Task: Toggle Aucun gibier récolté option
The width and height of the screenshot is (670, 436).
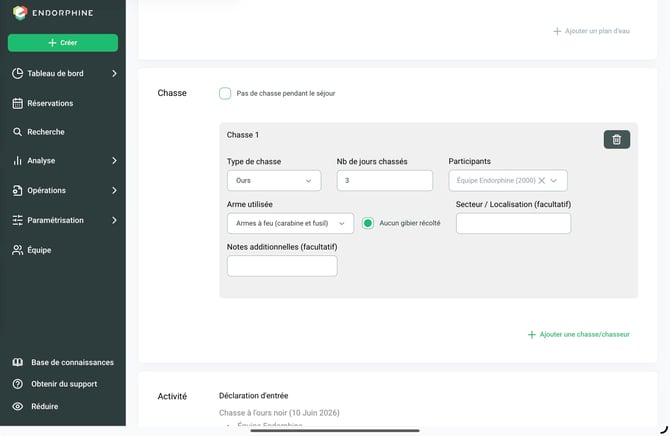Action: (367, 223)
